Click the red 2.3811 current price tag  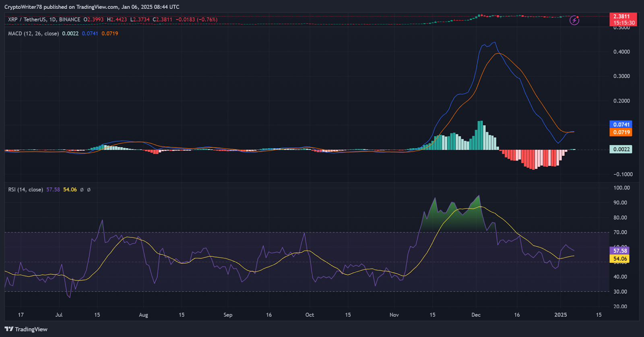coord(622,17)
